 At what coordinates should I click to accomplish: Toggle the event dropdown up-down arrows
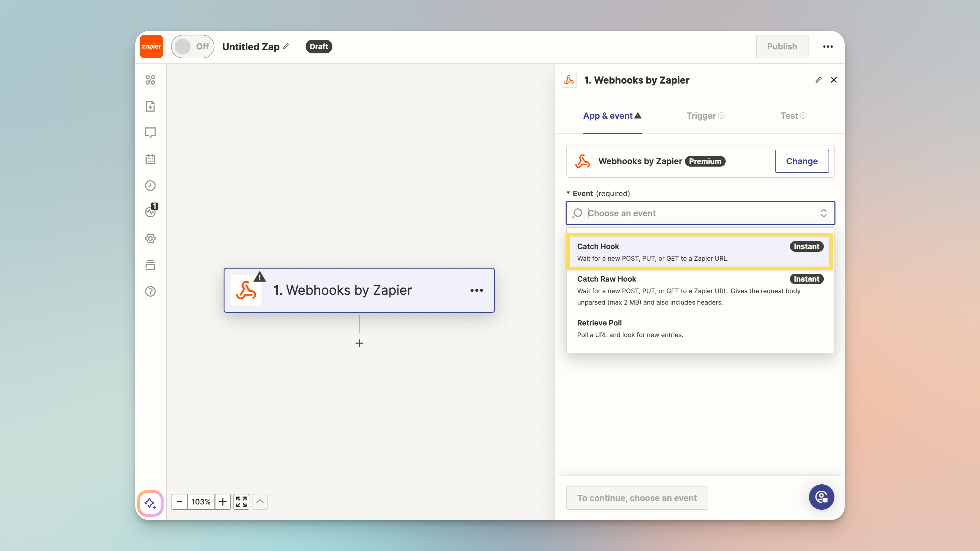(823, 213)
